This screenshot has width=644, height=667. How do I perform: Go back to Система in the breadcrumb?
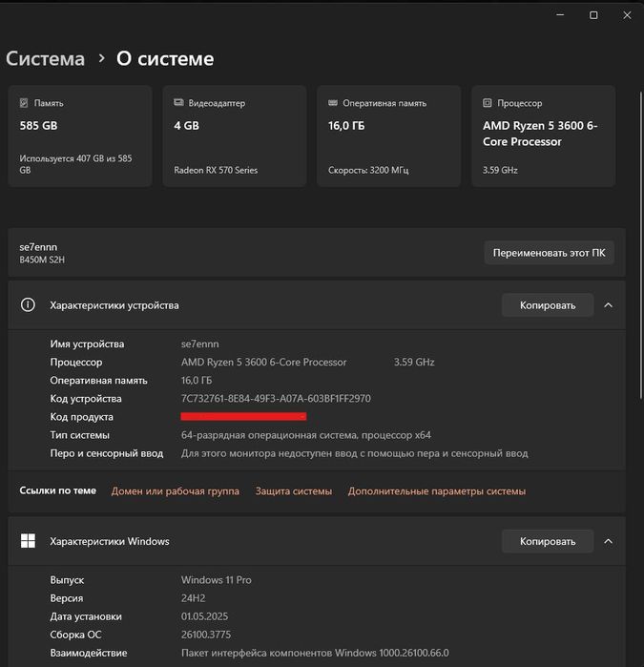(45, 59)
